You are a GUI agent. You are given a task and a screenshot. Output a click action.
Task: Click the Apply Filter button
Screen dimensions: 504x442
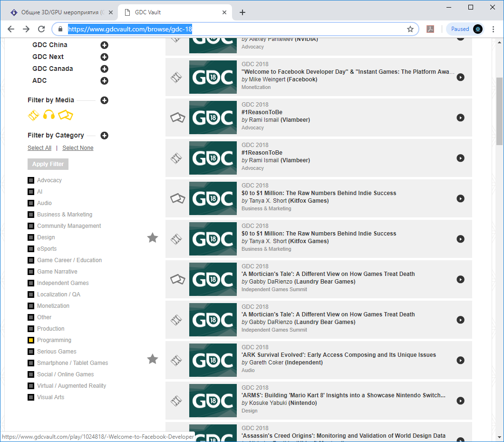(48, 164)
